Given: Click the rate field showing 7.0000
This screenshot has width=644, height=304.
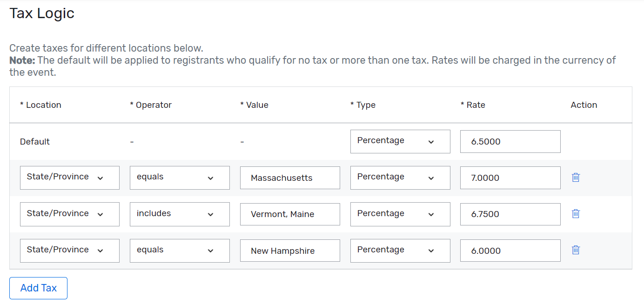Looking at the screenshot, I should pos(510,177).
